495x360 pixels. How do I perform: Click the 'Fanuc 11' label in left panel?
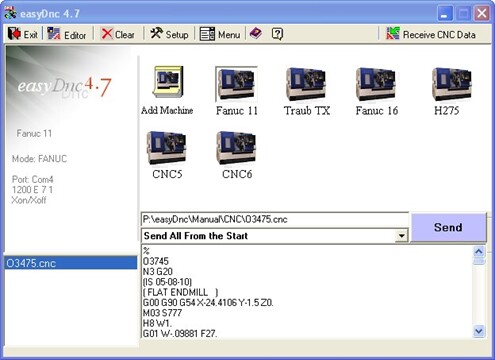[x=34, y=133]
